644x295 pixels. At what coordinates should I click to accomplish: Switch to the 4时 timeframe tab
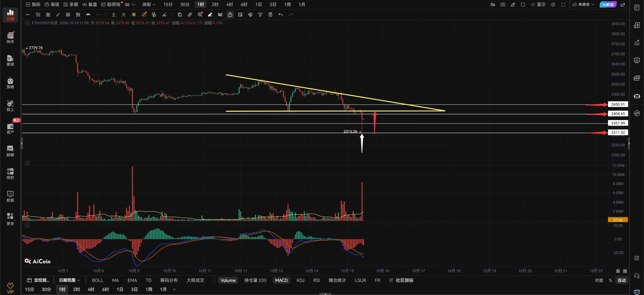click(229, 5)
